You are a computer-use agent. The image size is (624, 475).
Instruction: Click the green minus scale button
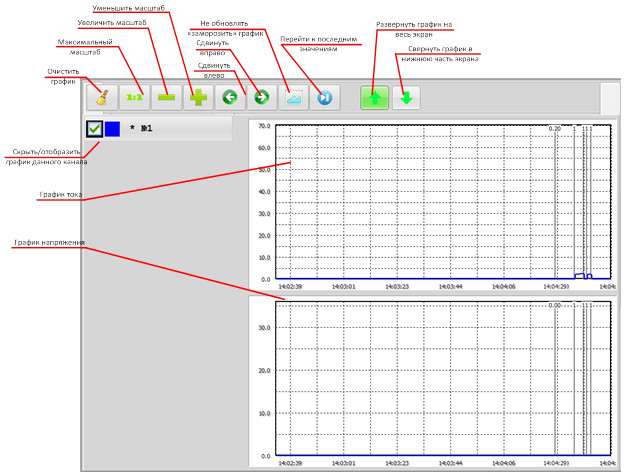167,97
